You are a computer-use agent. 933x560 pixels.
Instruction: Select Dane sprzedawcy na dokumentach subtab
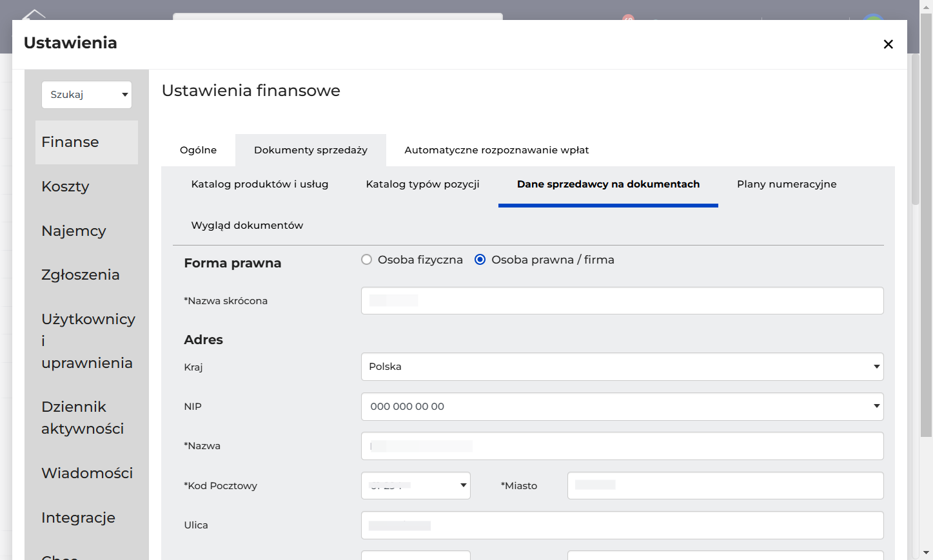tap(608, 184)
